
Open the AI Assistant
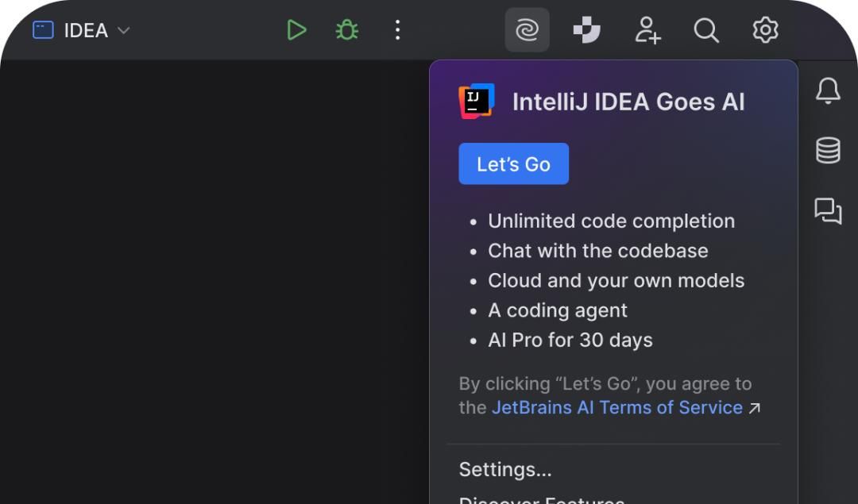click(527, 30)
